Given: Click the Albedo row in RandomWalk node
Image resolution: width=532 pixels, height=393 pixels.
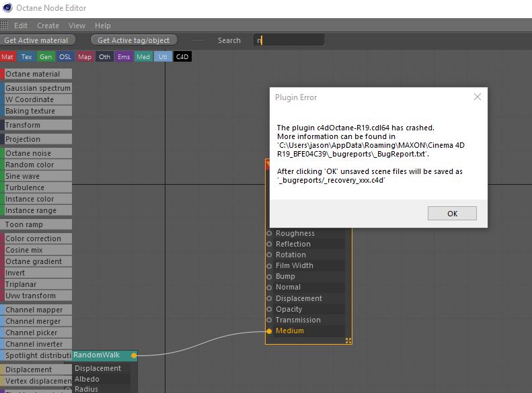Looking at the screenshot, I should (x=101, y=379).
